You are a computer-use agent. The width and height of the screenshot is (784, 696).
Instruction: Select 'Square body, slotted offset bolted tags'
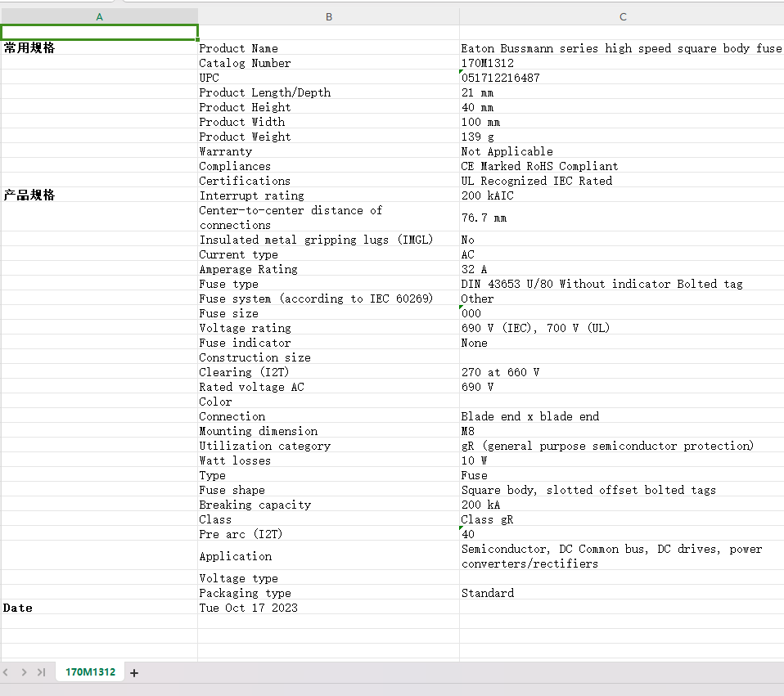point(621,490)
